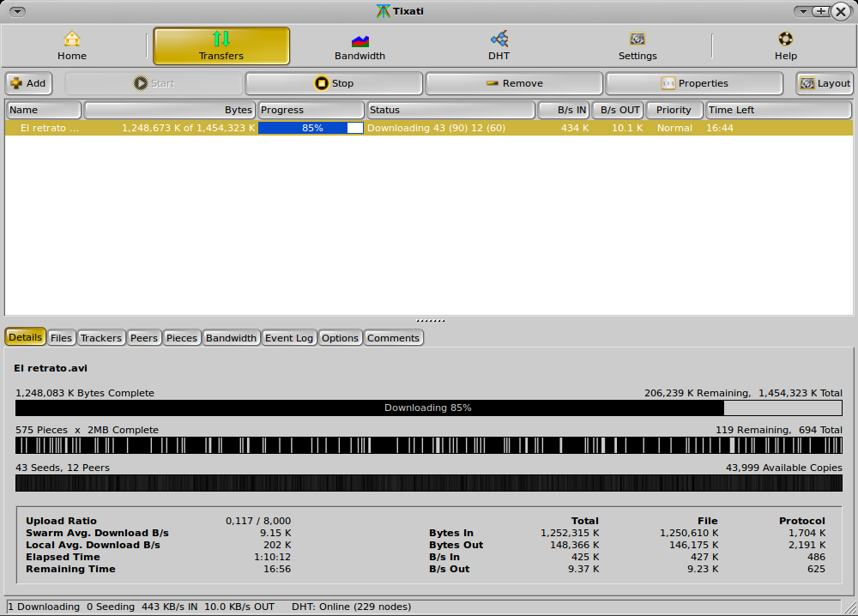The image size is (858, 616).
Task: Open the Home view
Action: tap(71, 45)
